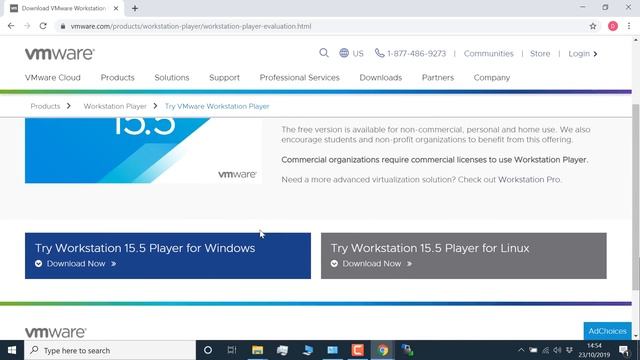Open the Solutions menu
Screen dimensions: 640x360
point(172,78)
